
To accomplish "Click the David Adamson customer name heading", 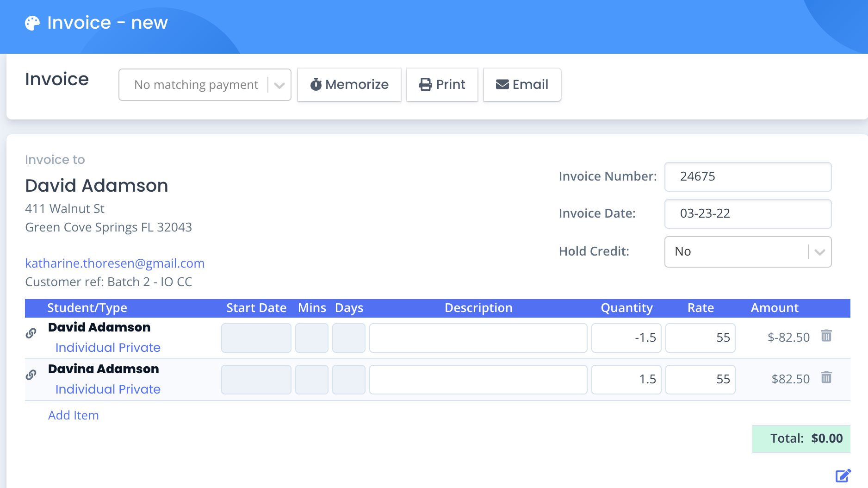I will point(97,186).
